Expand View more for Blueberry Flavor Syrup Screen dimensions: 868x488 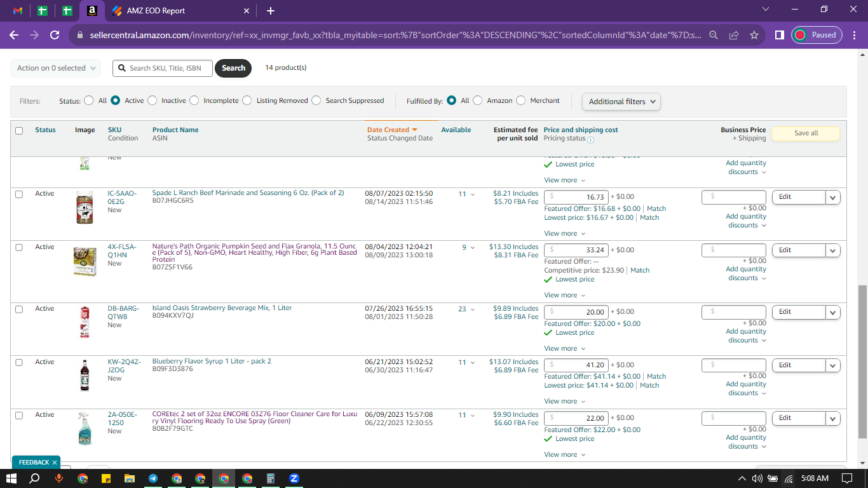(x=564, y=402)
